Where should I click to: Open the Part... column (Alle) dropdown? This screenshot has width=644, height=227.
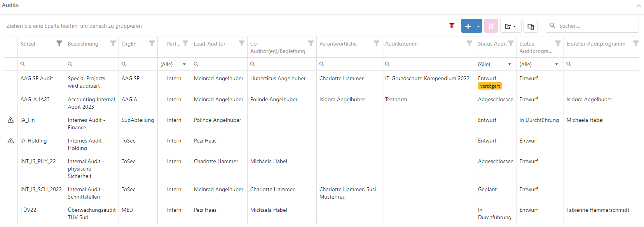[x=184, y=64]
